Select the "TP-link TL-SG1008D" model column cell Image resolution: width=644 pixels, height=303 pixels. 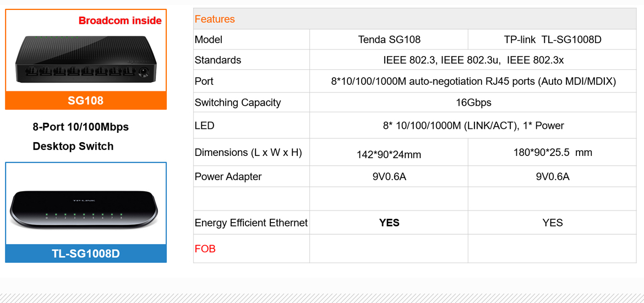pyautogui.click(x=552, y=40)
